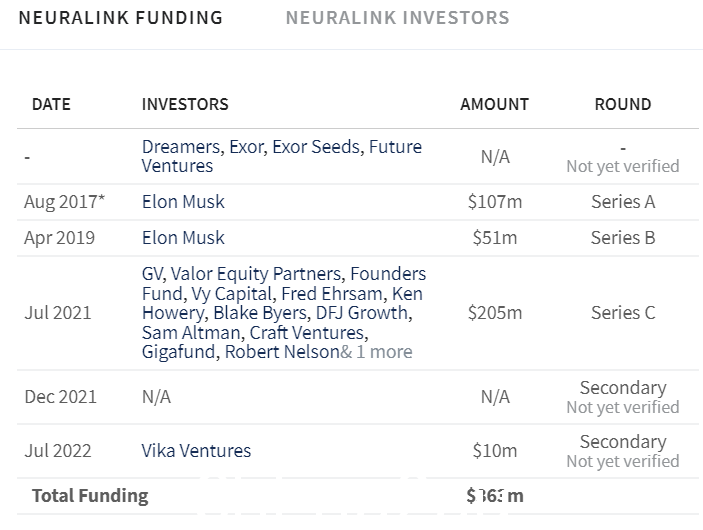Open the GV investor link

click(x=153, y=274)
